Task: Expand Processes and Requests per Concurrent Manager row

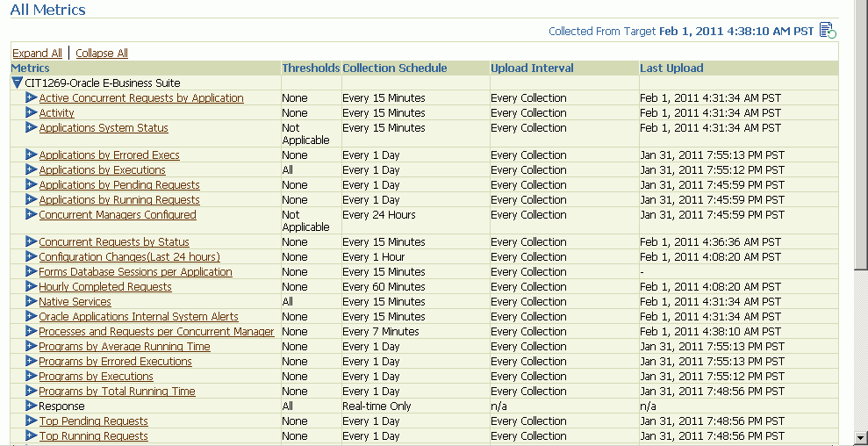Action: [x=32, y=331]
